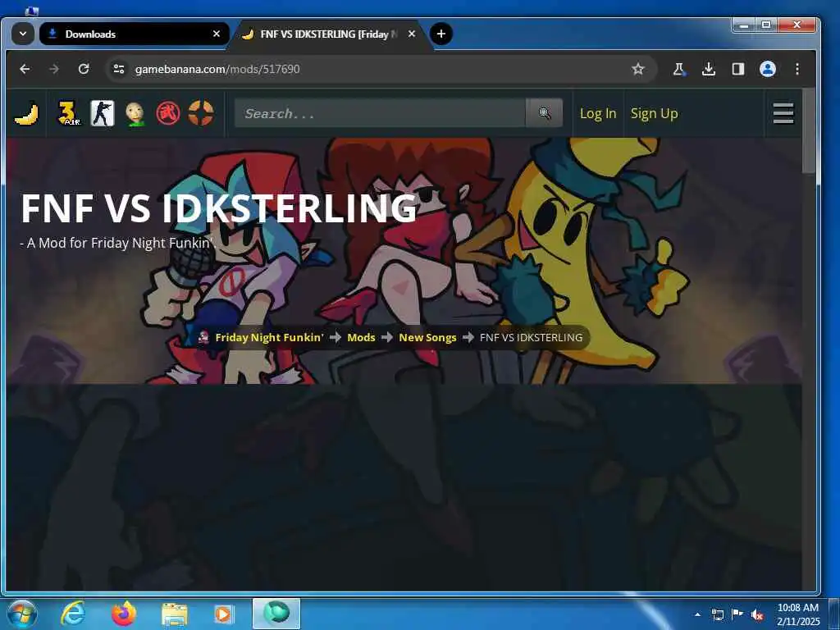Open the hamburger menu on GameBanana

coord(783,113)
